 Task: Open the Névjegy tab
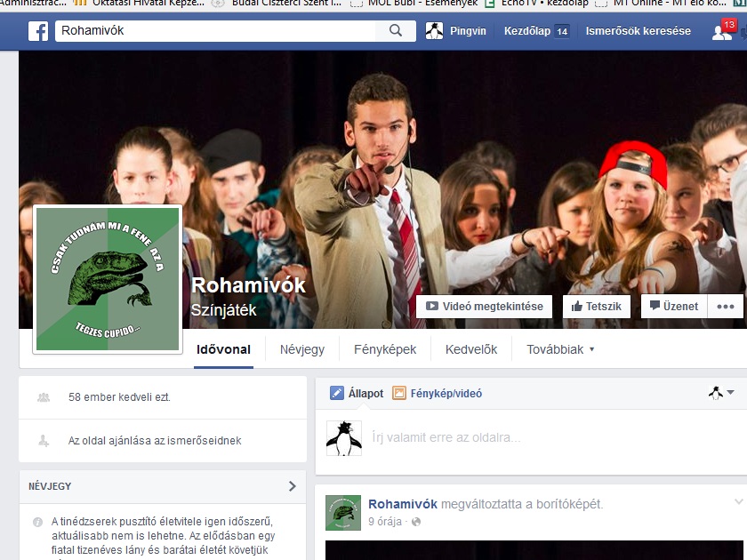pos(302,349)
